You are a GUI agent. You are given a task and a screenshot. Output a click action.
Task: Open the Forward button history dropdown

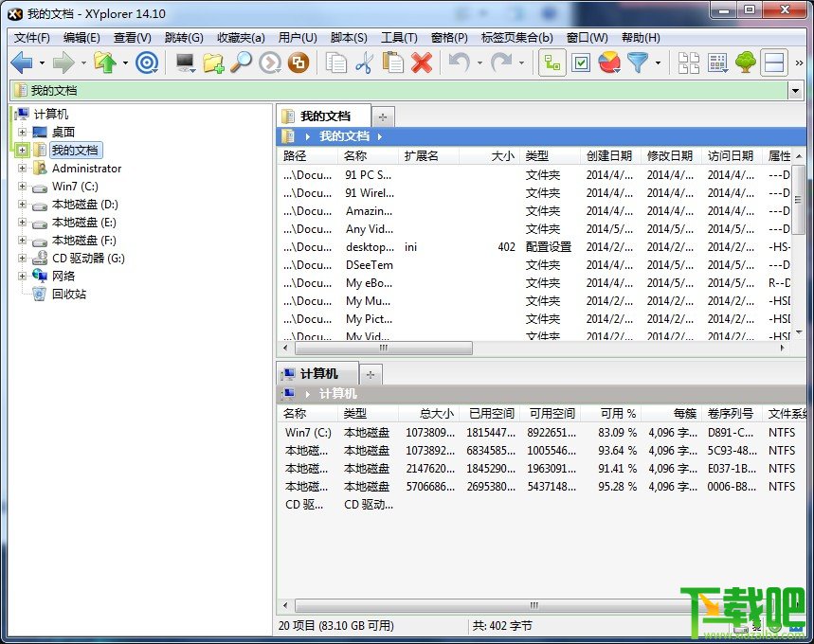coord(83,63)
